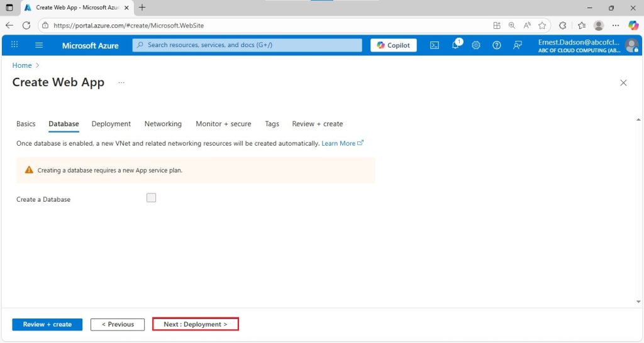Open Azure Cloud Shell icon
The height and width of the screenshot is (343, 644).
[435, 45]
